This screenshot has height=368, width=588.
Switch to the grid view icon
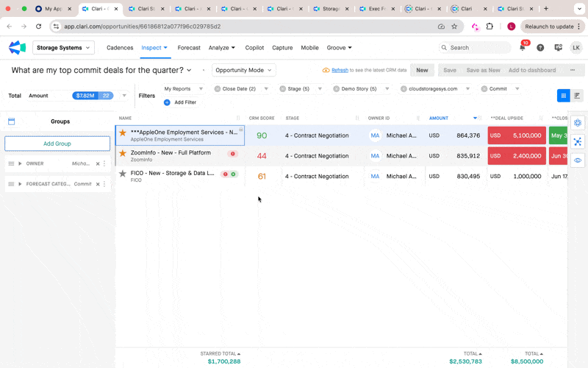tap(564, 96)
